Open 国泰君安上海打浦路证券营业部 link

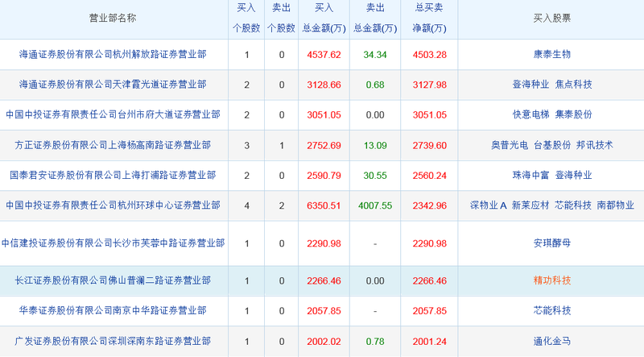pos(113,175)
